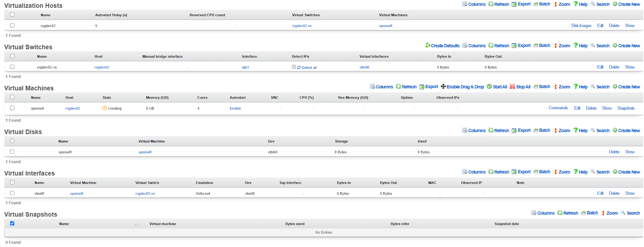Open Commands menu for openwifi VM
The image size is (644, 247).
click(x=558, y=108)
